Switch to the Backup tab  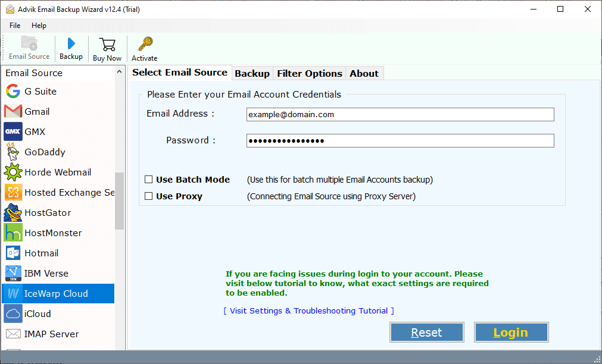(252, 73)
